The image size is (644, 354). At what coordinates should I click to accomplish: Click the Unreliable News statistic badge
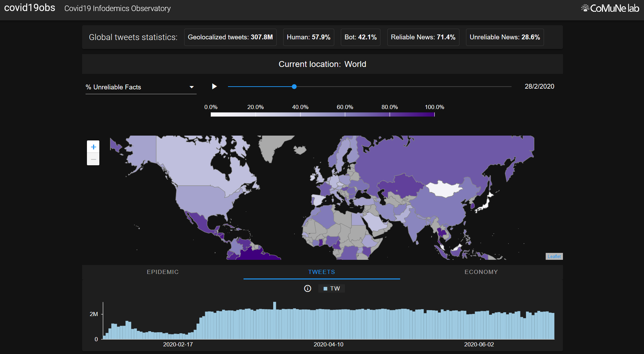pyautogui.click(x=504, y=37)
